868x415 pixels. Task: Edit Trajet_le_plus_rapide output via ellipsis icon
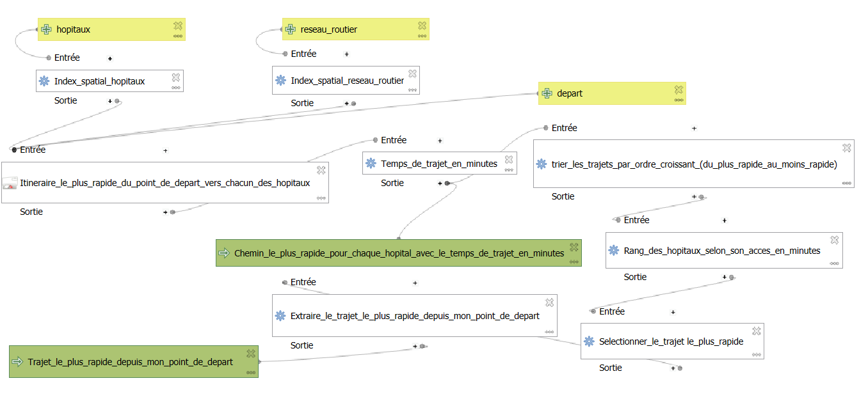251,372
